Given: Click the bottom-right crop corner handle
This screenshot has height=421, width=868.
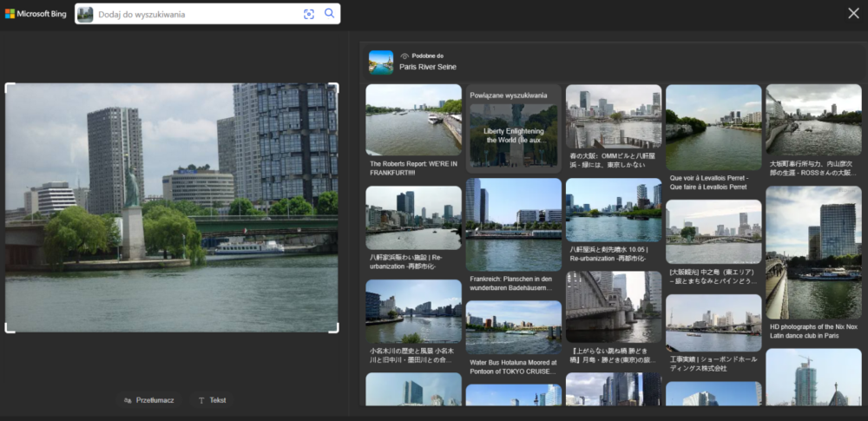Looking at the screenshot, I should point(336,330).
